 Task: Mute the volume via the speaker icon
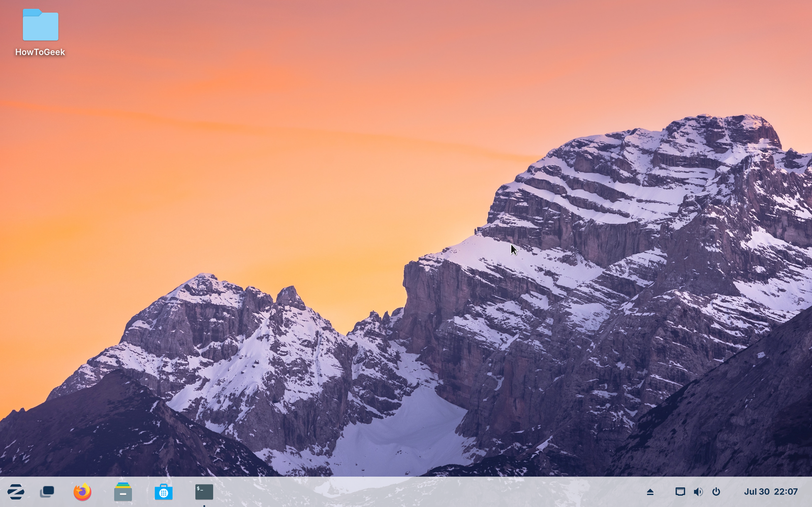tap(698, 491)
